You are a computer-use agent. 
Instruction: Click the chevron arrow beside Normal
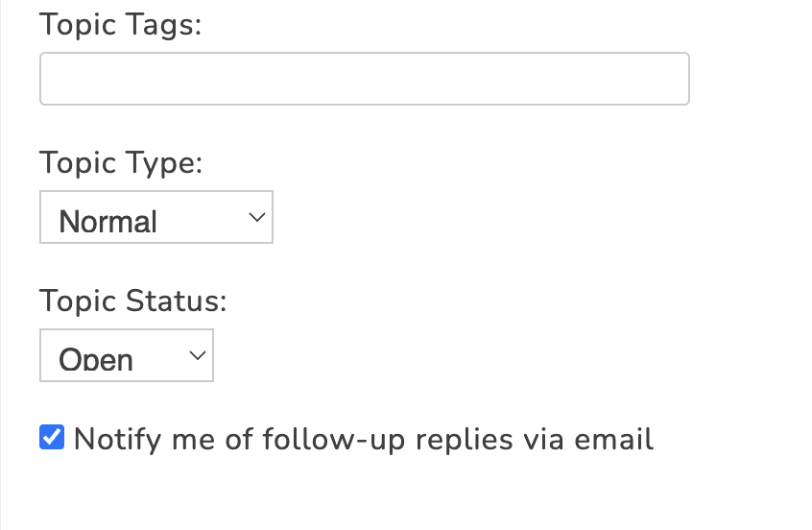tap(256, 217)
